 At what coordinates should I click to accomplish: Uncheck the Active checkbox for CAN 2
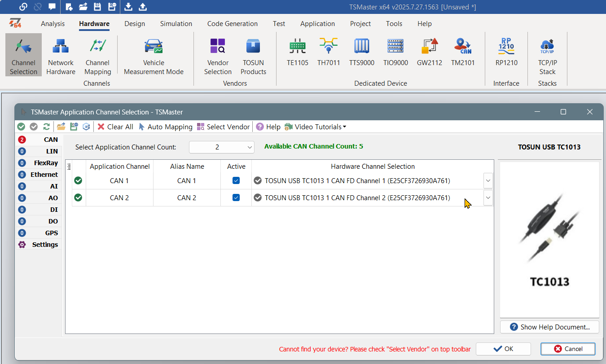[236, 197]
